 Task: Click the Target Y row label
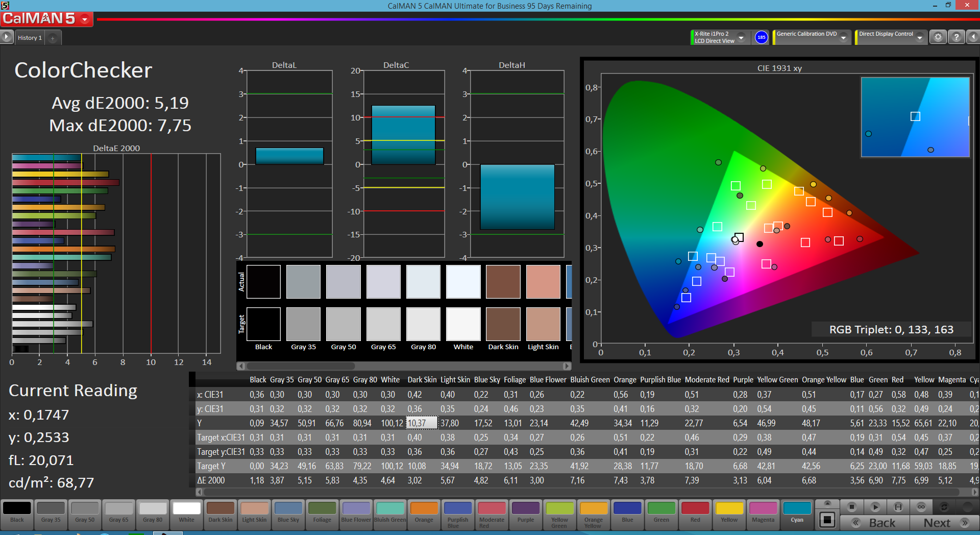click(211, 466)
